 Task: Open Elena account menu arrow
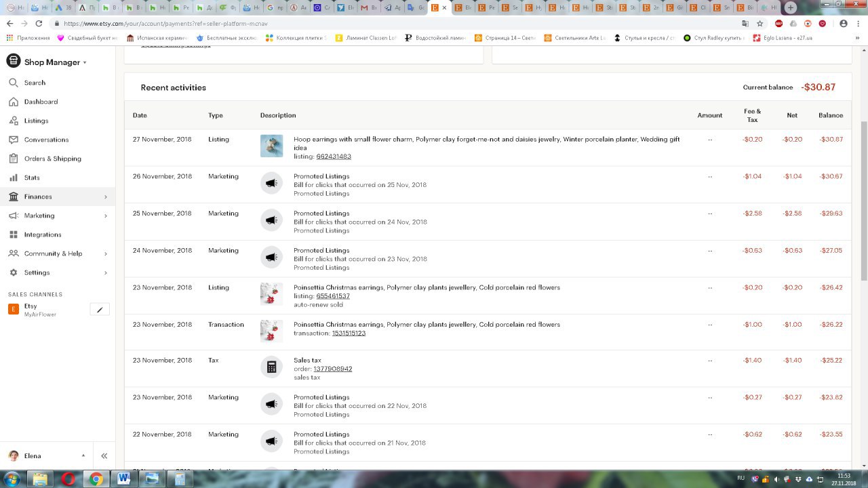83,455
